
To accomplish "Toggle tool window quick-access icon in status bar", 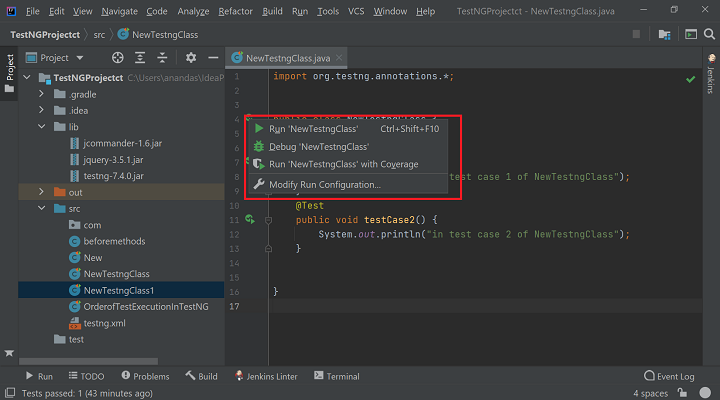I will pos(10,393).
